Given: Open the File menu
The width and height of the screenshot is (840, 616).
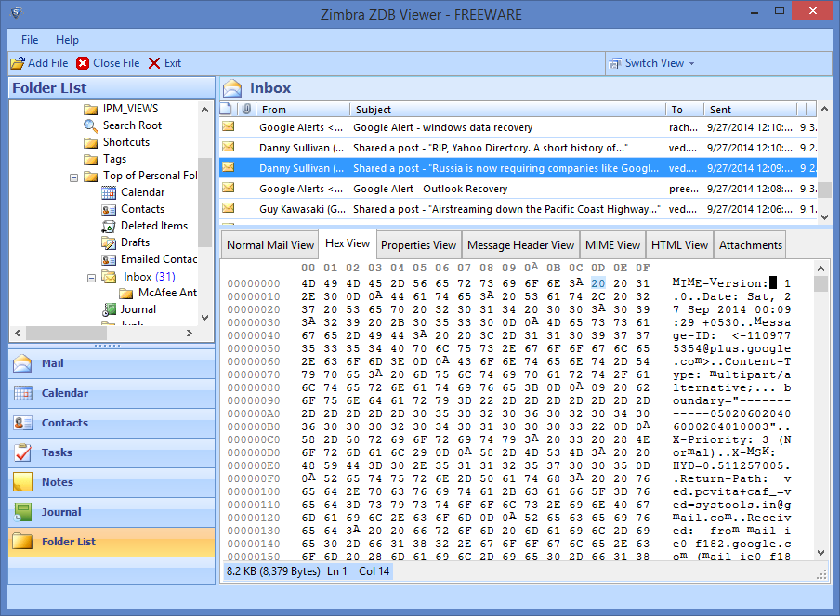Looking at the screenshot, I should pos(30,40).
